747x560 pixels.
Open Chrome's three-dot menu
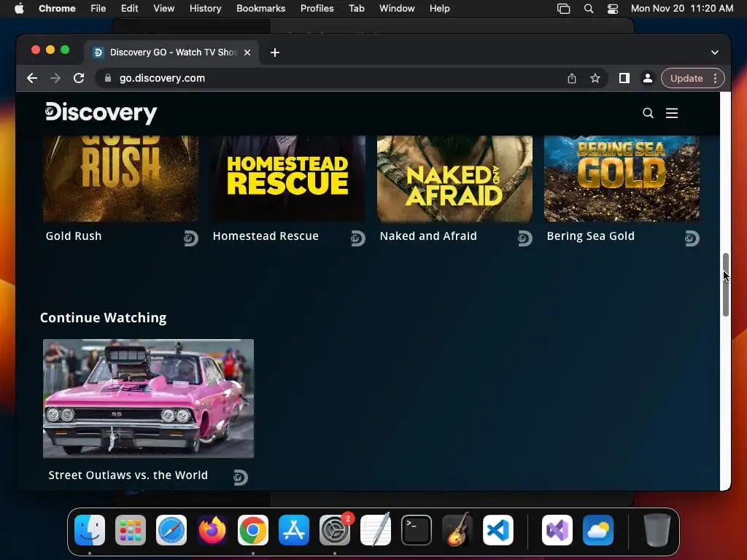[715, 78]
